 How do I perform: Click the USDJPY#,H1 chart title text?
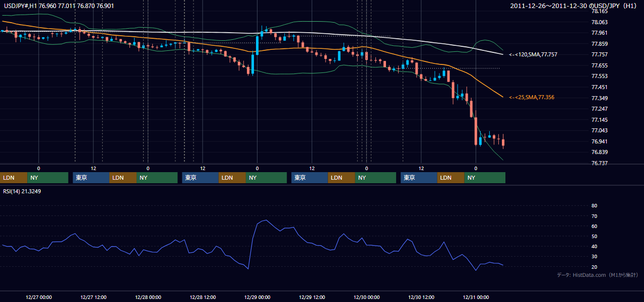pyautogui.click(x=59, y=6)
